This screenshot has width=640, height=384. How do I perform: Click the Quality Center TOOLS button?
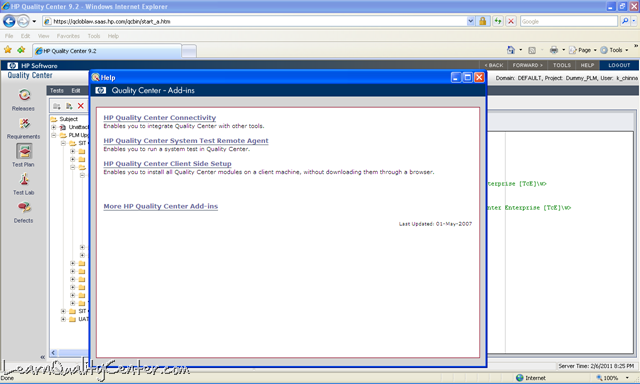click(562, 65)
